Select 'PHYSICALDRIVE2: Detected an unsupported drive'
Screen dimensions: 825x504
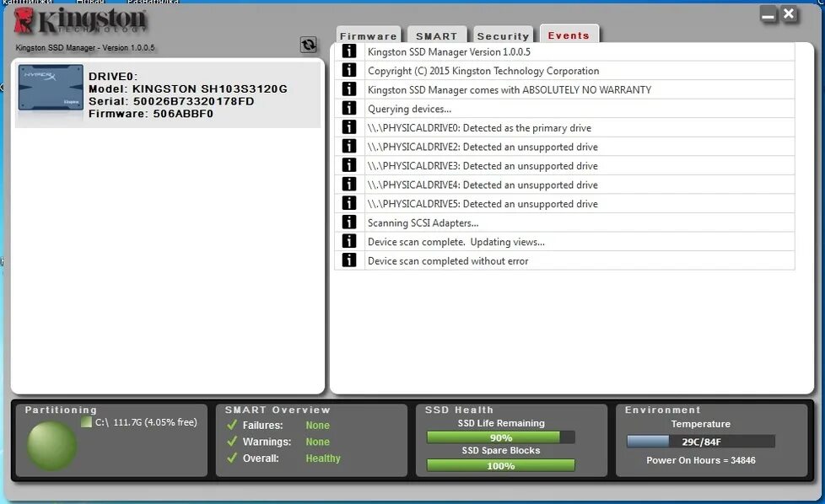point(483,147)
